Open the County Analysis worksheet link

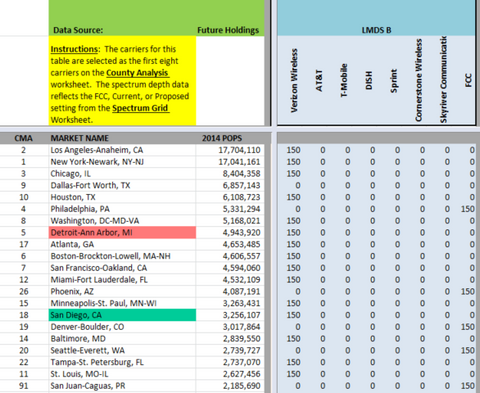[x=137, y=73]
